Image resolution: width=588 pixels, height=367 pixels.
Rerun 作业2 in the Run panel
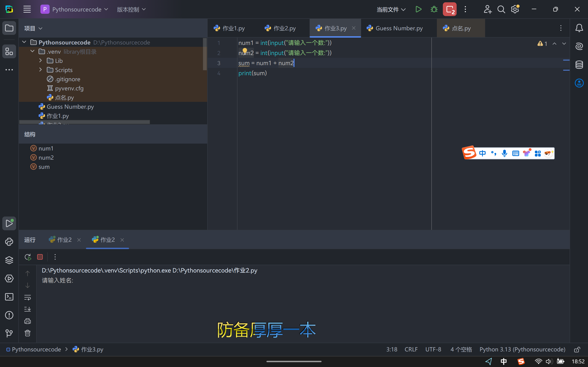(x=28, y=257)
